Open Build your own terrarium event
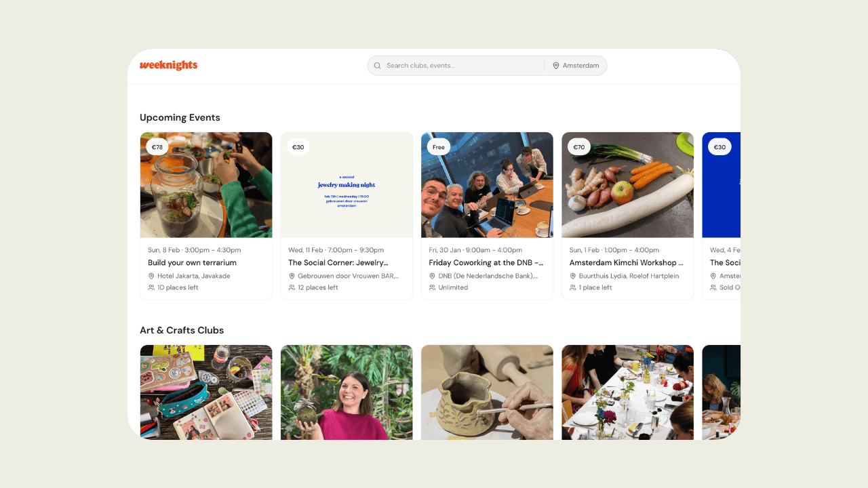868x488 pixels. click(x=192, y=262)
